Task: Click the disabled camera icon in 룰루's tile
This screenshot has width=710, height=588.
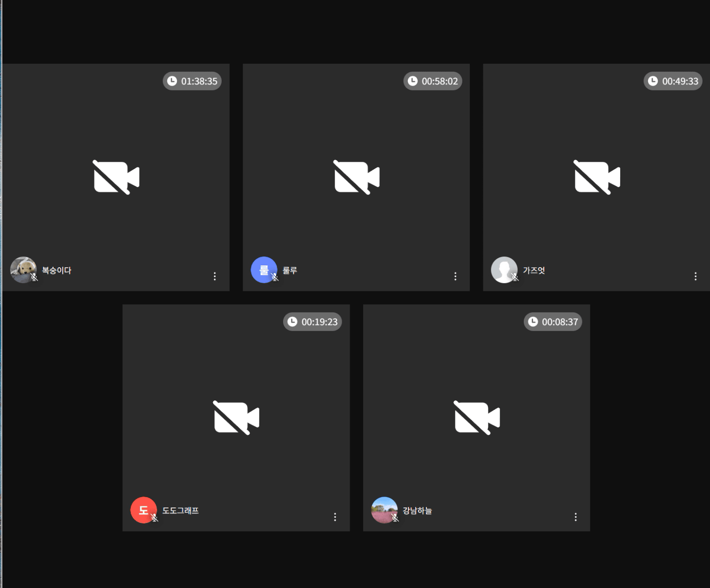Action: pyautogui.click(x=357, y=177)
